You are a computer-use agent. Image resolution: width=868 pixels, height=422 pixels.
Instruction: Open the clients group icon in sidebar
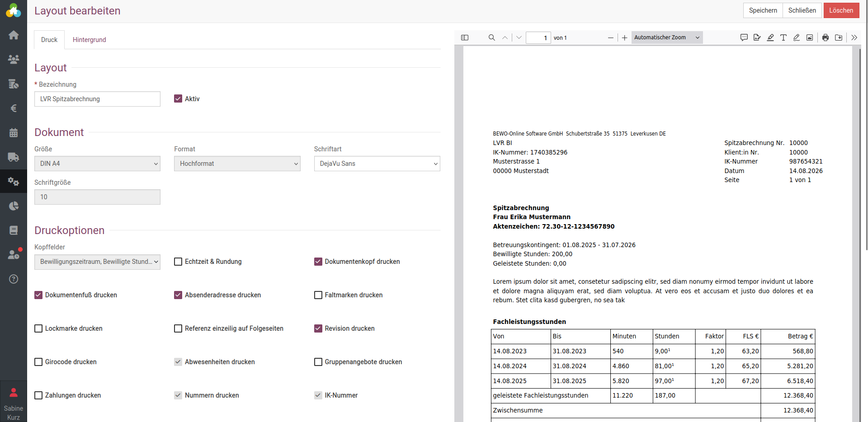click(x=14, y=59)
